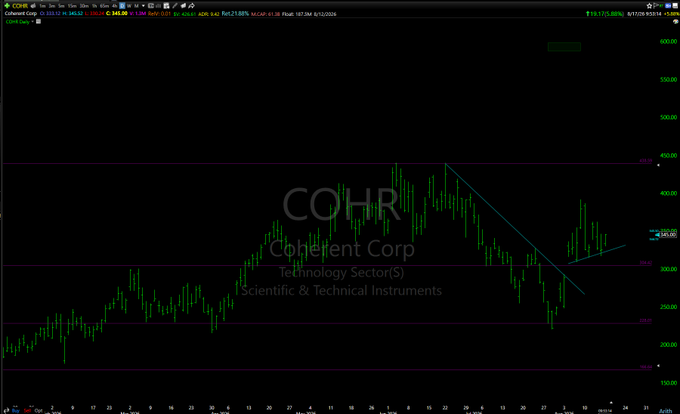Select the 30m timeframe
The image size is (680, 414).
pos(84,6)
